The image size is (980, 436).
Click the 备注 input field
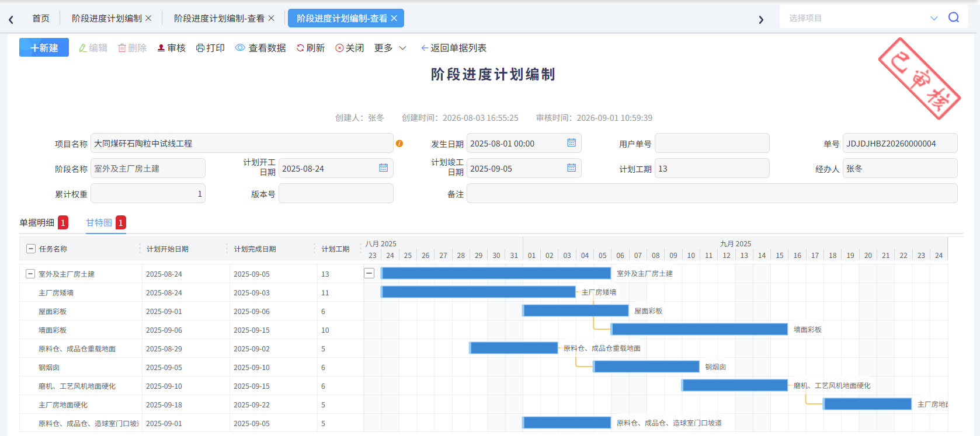click(712, 193)
